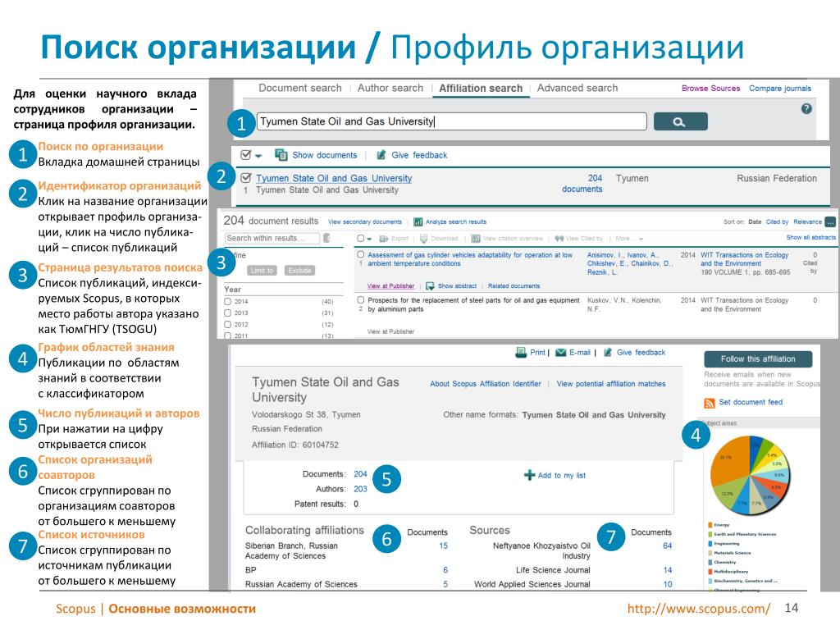Open 64 documents from Neftyanoe Khozyaistvo
840x630 pixels.
point(667,546)
